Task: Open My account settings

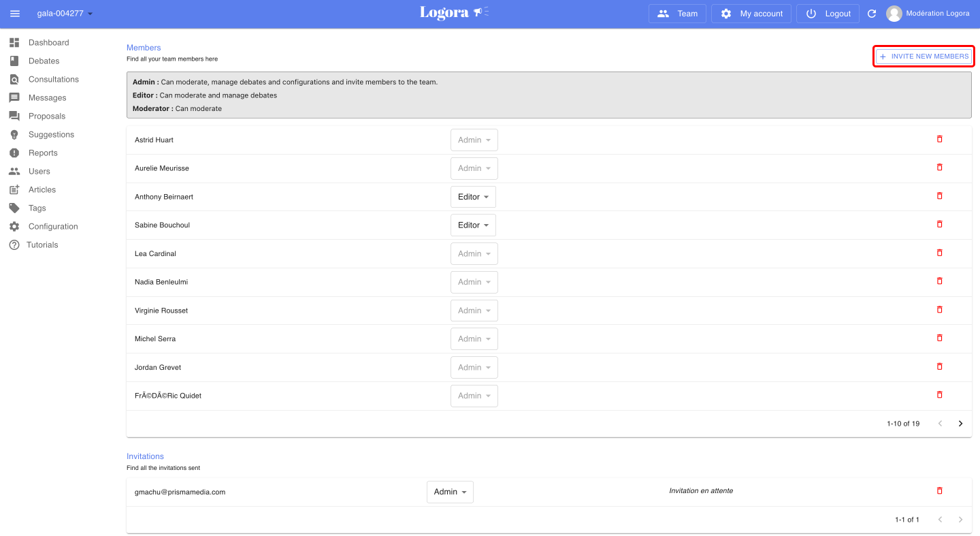Action: (x=752, y=14)
